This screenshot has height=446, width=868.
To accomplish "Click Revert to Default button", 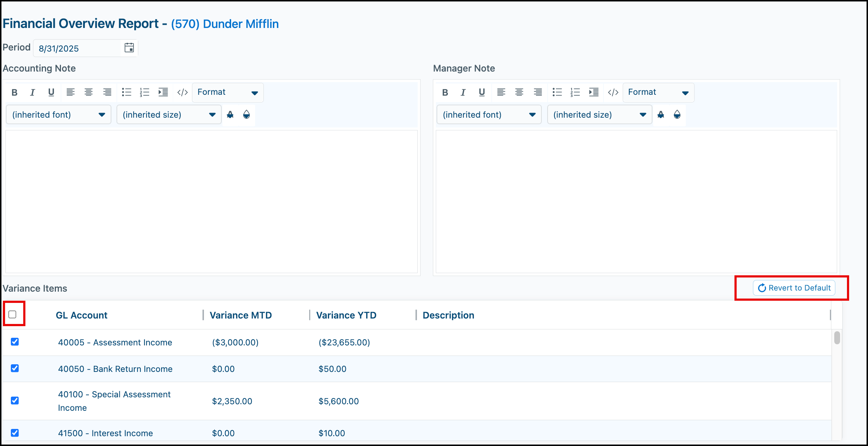I will pyautogui.click(x=794, y=288).
